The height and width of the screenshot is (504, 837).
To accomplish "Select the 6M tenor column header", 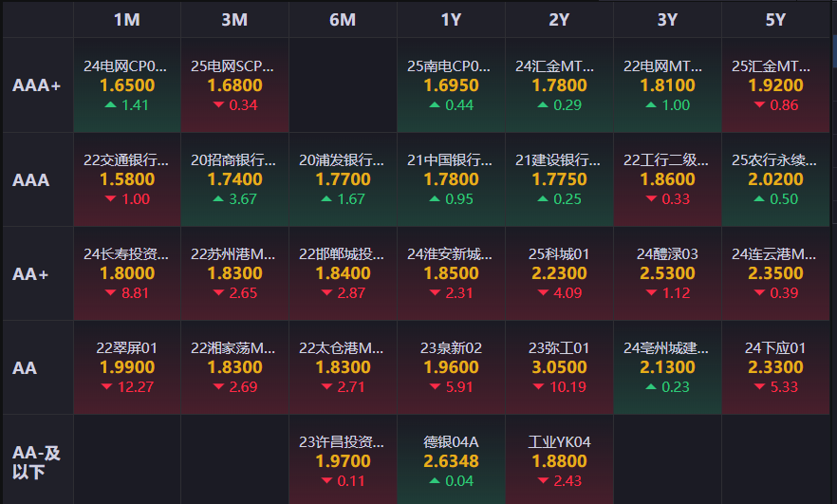I will pos(343,20).
